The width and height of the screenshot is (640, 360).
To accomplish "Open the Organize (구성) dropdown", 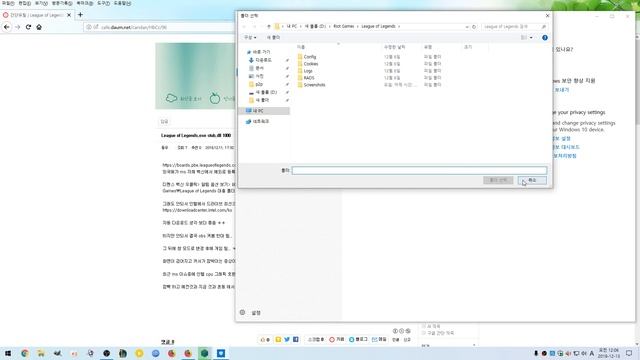I will point(250,38).
